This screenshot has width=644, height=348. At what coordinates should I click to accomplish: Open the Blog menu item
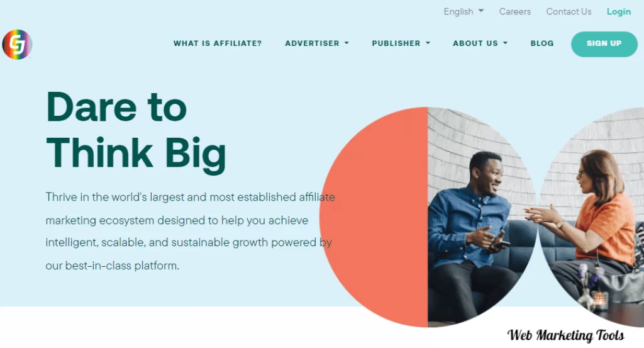(542, 43)
